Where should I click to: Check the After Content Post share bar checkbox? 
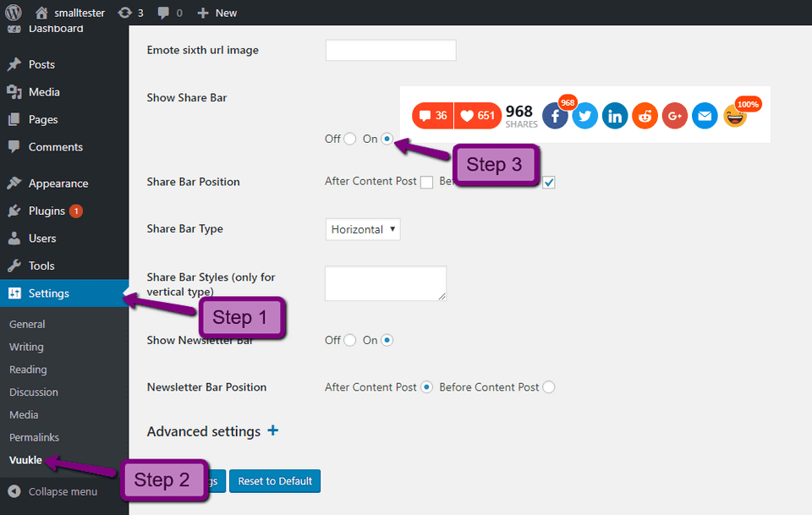[x=427, y=182]
